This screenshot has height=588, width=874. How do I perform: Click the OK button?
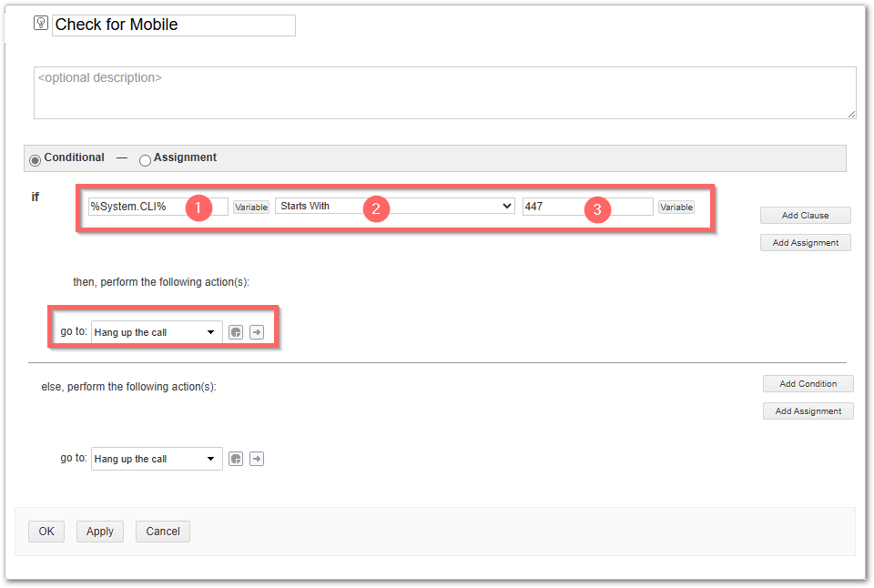coord(46,532)
